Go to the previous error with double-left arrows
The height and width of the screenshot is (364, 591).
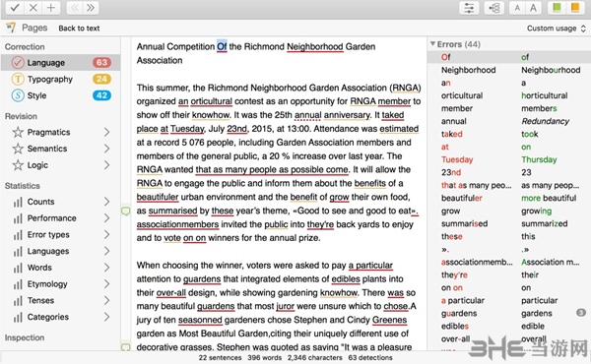[75, 8]
